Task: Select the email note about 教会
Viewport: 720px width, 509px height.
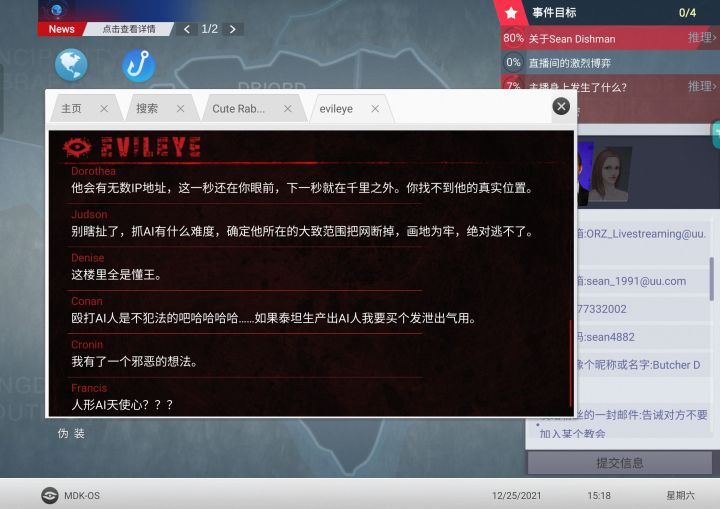Action: pos(622,424)
